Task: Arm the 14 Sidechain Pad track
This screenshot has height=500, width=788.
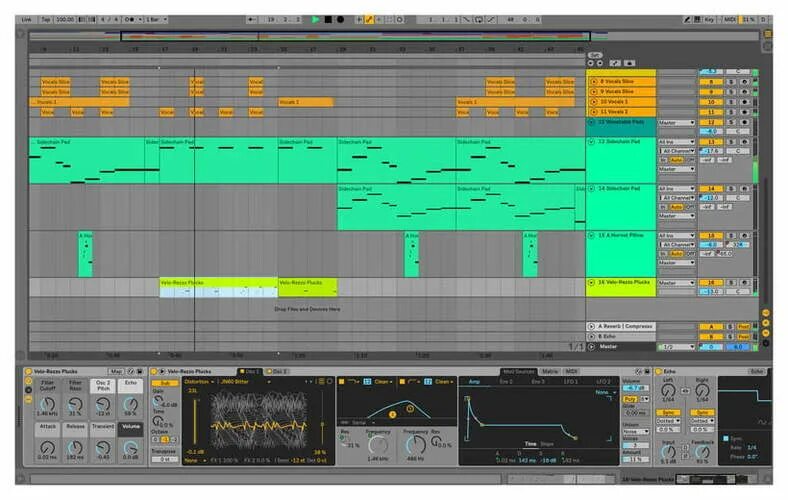Action: tap(744, 189)
